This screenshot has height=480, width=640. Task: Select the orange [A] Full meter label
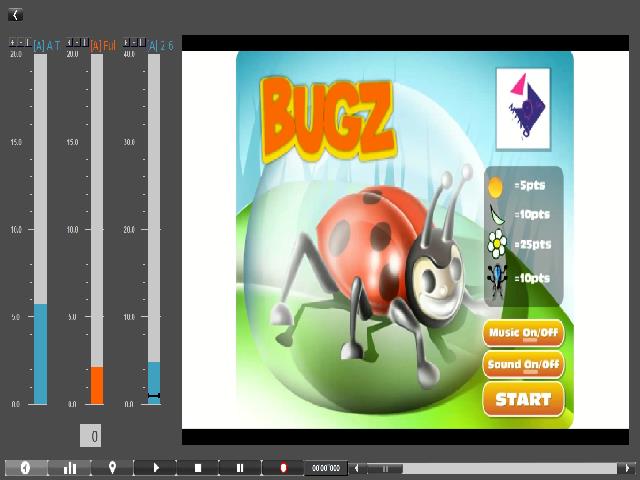[103, 46]
